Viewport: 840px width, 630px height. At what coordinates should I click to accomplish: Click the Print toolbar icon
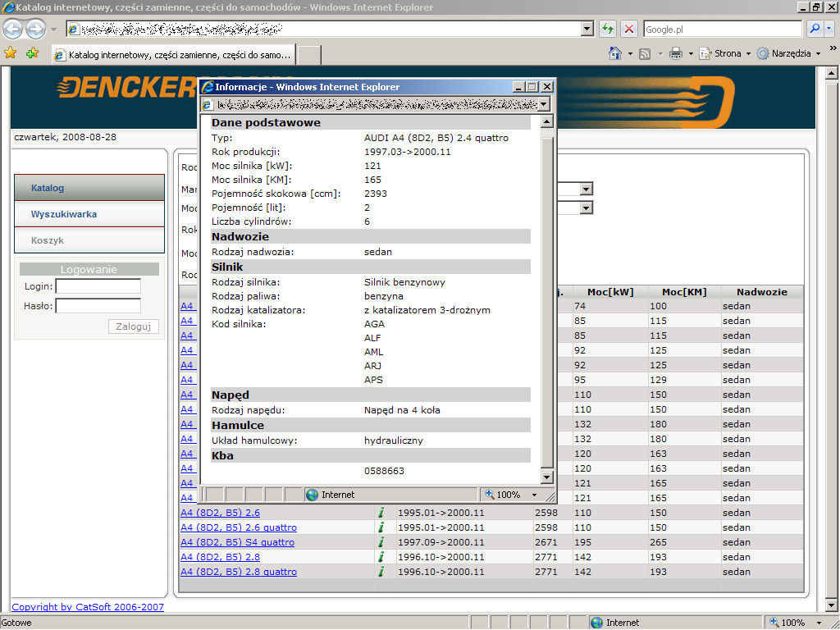tap(676, 53)
